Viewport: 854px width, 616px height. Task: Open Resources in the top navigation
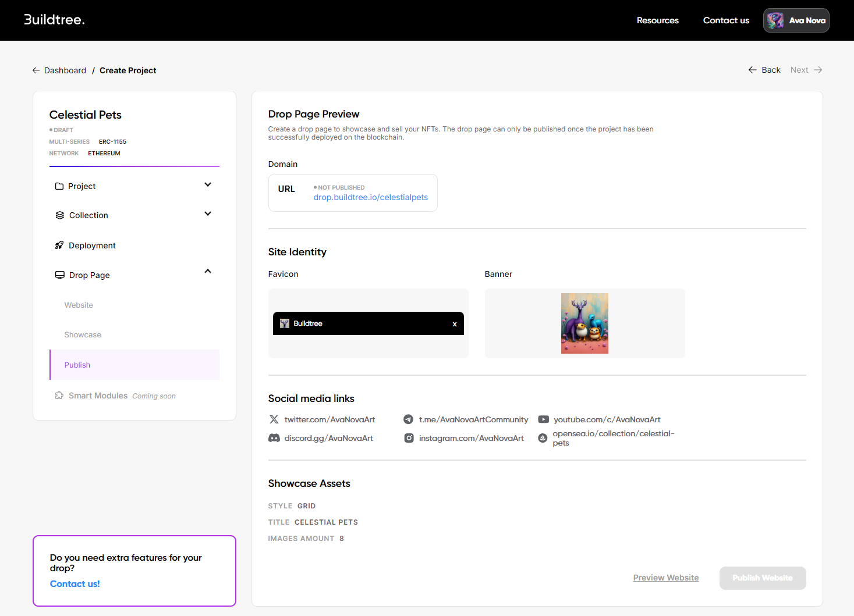[657, 20]
